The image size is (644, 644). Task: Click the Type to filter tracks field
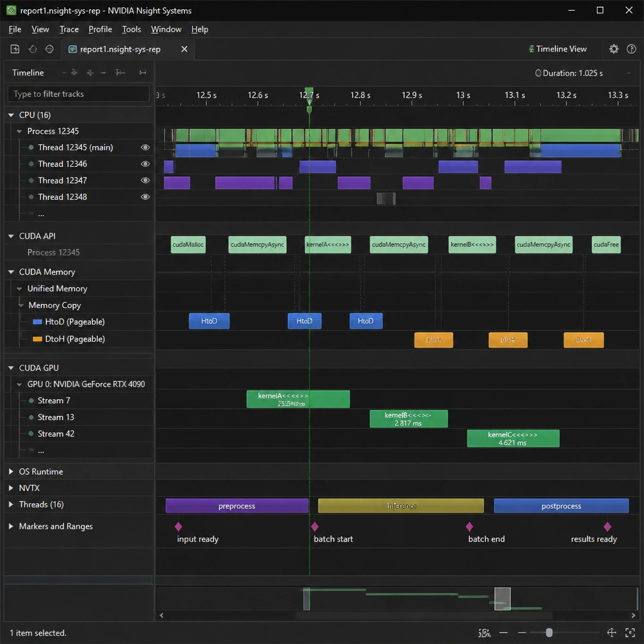(x=79, y=94)
